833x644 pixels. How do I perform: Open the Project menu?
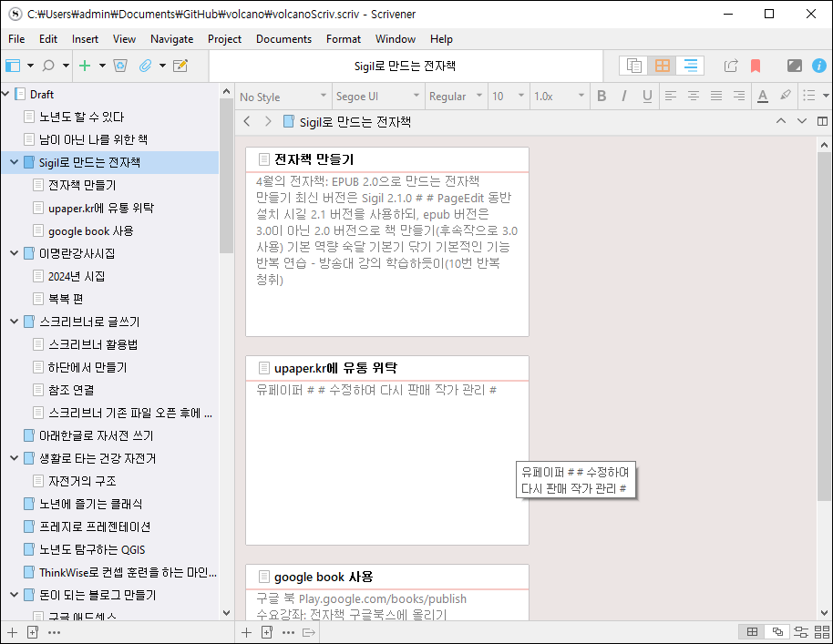[224, 39]
